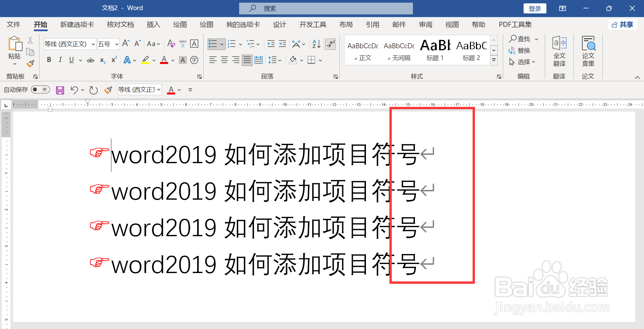Toggle bold formatting
Viewport: 644px width, 329px height.
(x=49, y=60)
